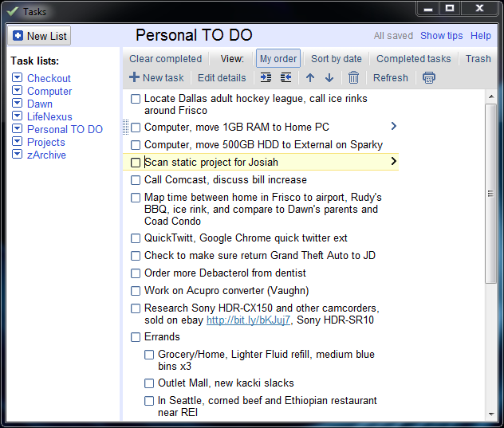Screen dimensions: 504x428
Task: Click the Work on Acupro converter text
Action: (x=226, y=290)
